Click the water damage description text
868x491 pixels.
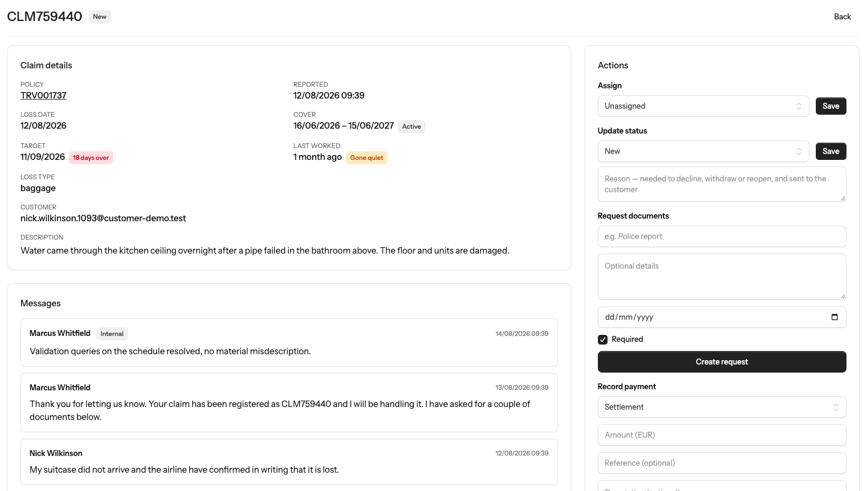tap(265, 250)
